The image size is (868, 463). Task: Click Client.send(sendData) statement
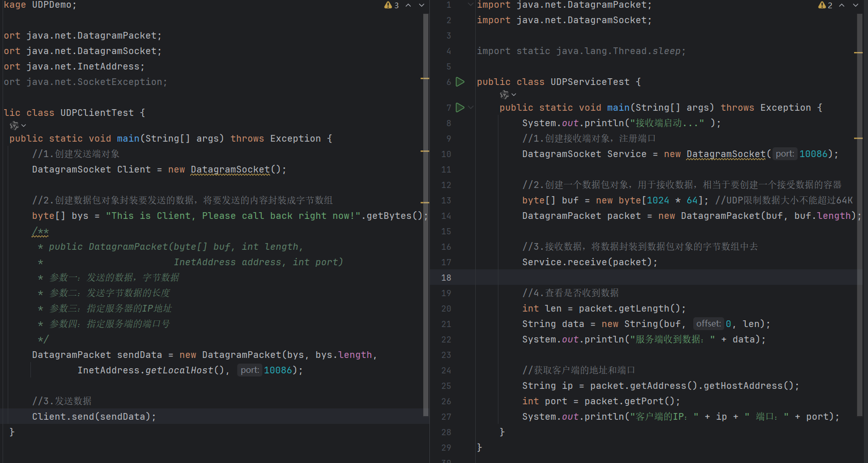94,417
